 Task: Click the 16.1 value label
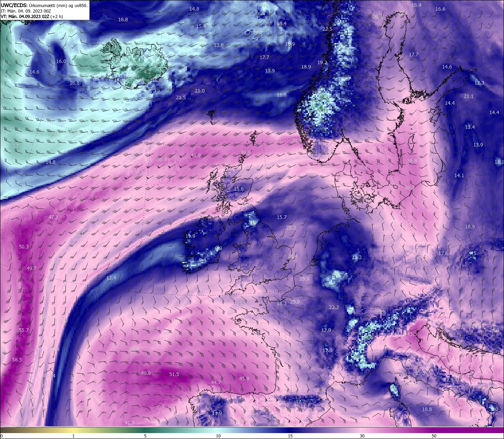coord(74,83)
